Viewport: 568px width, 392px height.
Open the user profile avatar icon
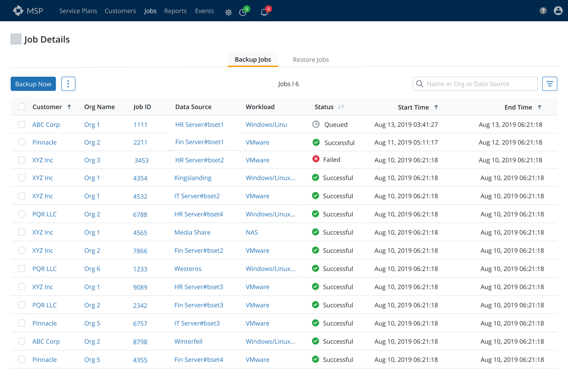558,11
